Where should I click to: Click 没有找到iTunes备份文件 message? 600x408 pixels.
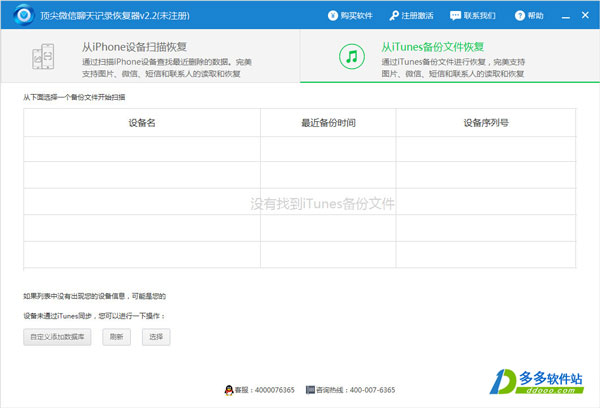[322, 204]
